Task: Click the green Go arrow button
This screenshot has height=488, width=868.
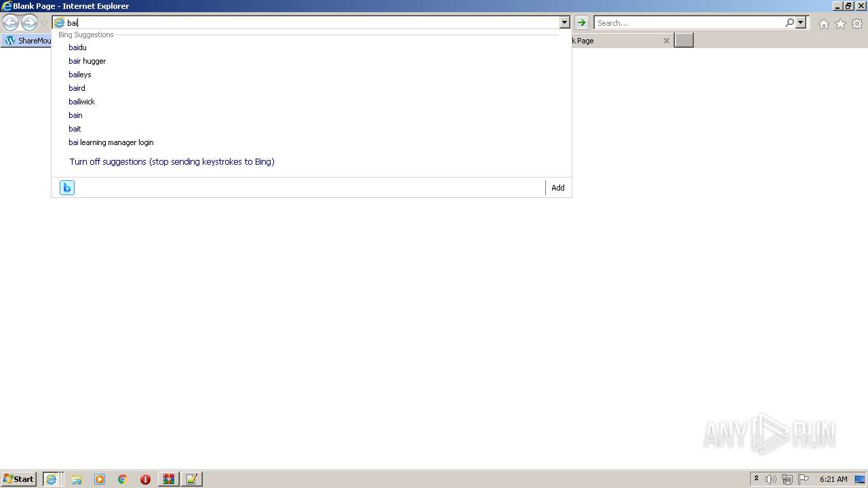Action: click(x=582, y=23)
